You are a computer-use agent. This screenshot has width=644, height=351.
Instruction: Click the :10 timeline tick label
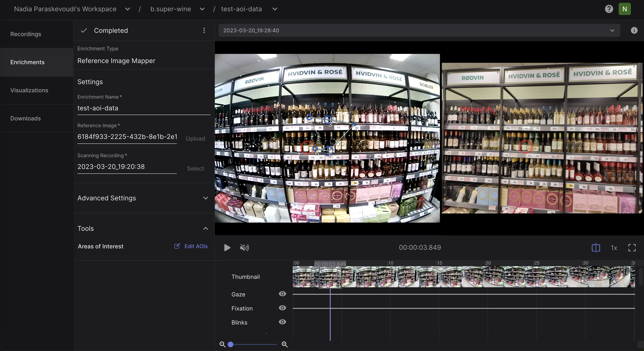point(390,263)
